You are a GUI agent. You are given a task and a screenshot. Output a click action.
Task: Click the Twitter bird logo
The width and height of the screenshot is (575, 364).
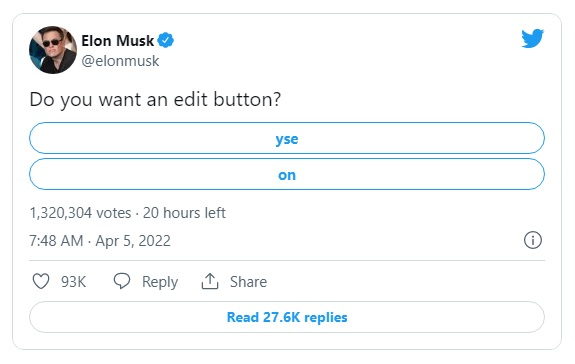(532, 38)
